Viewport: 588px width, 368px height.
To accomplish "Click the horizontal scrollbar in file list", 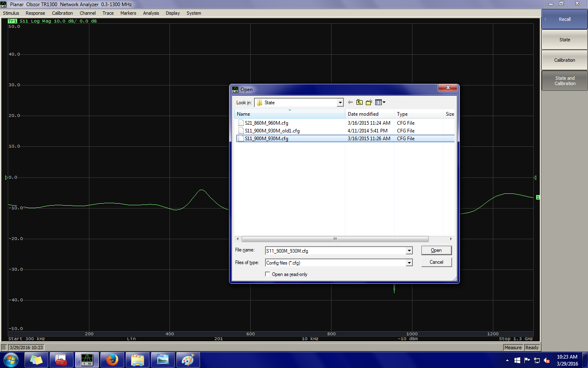I will (x=335, y=239).
